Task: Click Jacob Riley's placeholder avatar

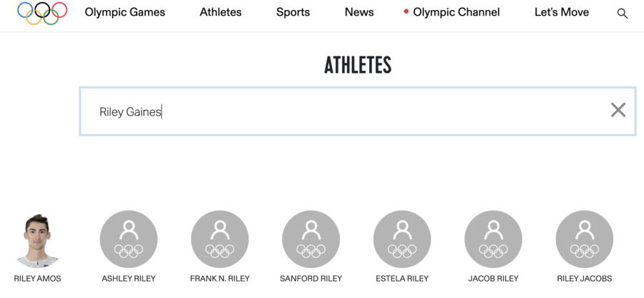Action: point(493,239)
